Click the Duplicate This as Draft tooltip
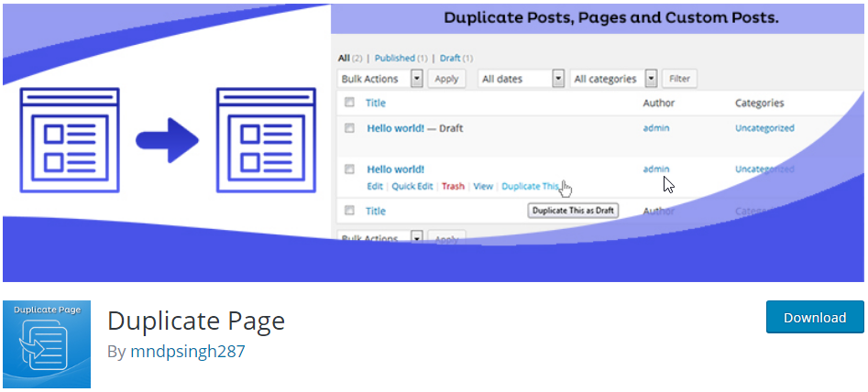Screen dimensions: 868x392 tap(573, 211)
